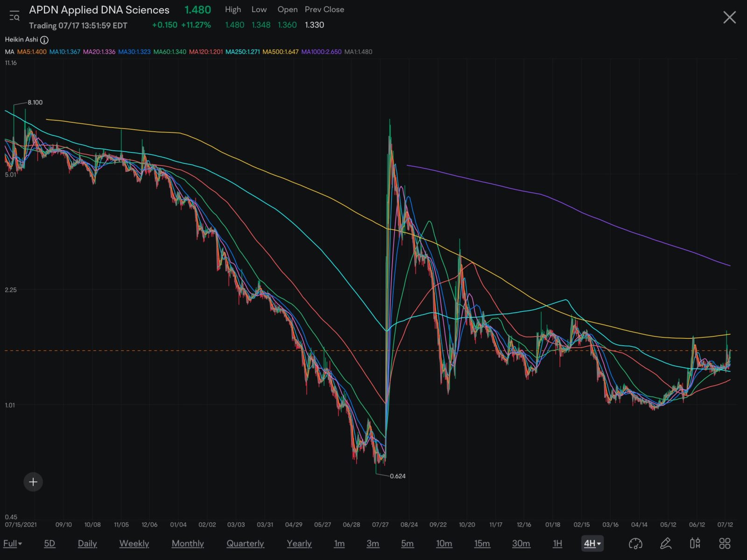Viewport: 747px width, 560px height.
Task: Select the 1H interval
Action: coord(557,543)
